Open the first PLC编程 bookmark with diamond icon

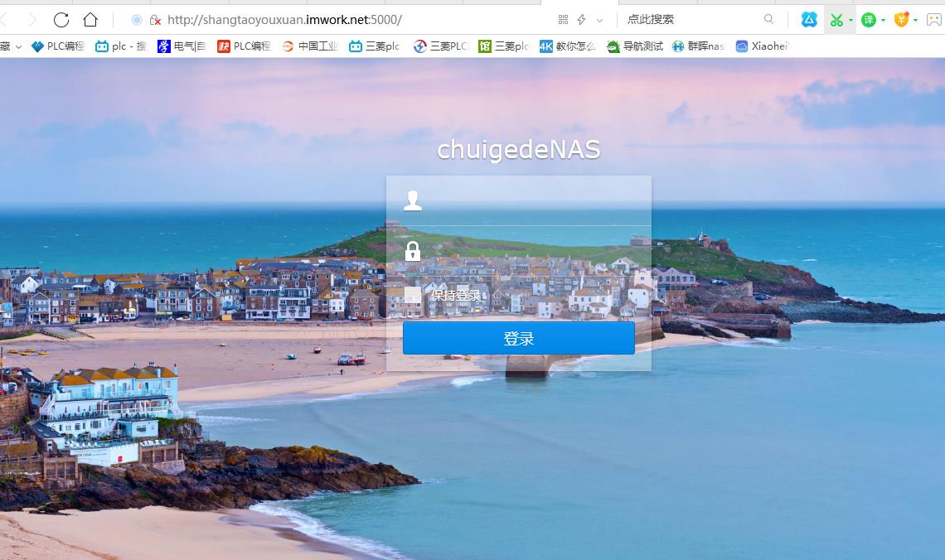click(57, 46)
